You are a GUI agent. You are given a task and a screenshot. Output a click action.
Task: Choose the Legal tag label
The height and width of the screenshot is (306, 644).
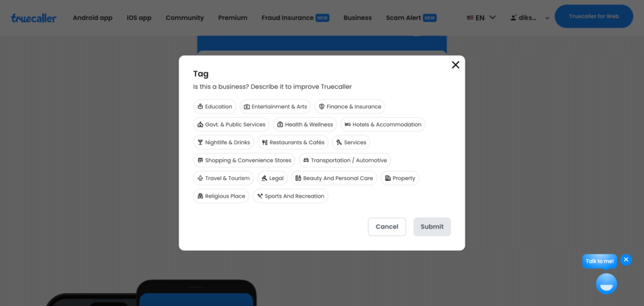point(277,178)
